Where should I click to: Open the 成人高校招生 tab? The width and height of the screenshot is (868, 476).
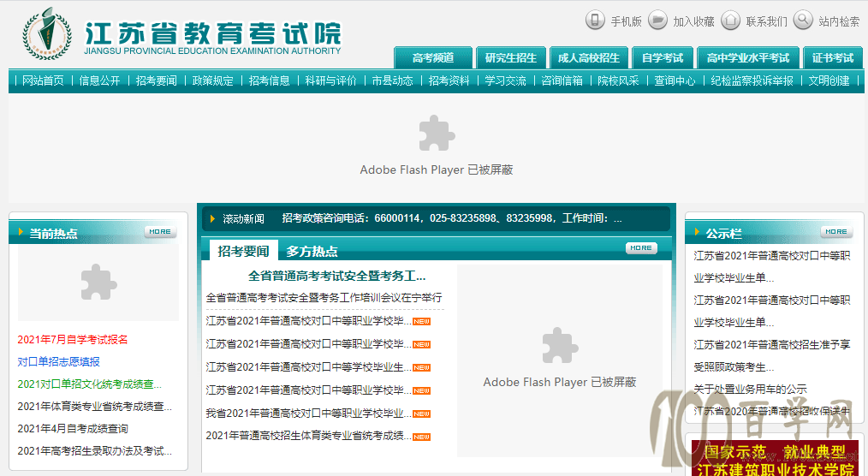588,57
